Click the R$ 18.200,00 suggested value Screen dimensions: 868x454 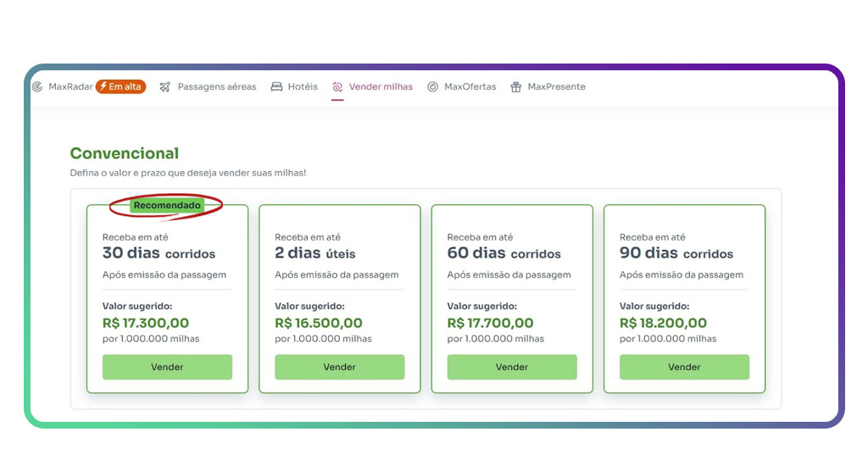pos(663,323)
